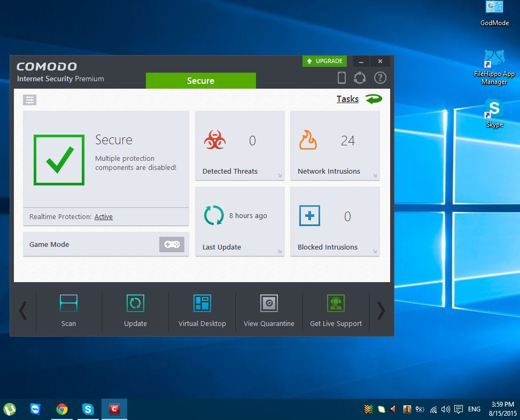Switch to Tasks view
The height and width of the screenshot is (420, 520).
pos(347,99)
